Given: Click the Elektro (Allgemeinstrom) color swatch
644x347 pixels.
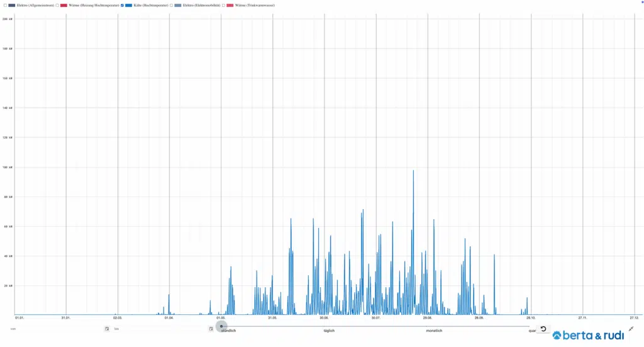Looking at the screenshot, I should click(x=12, y=5).
